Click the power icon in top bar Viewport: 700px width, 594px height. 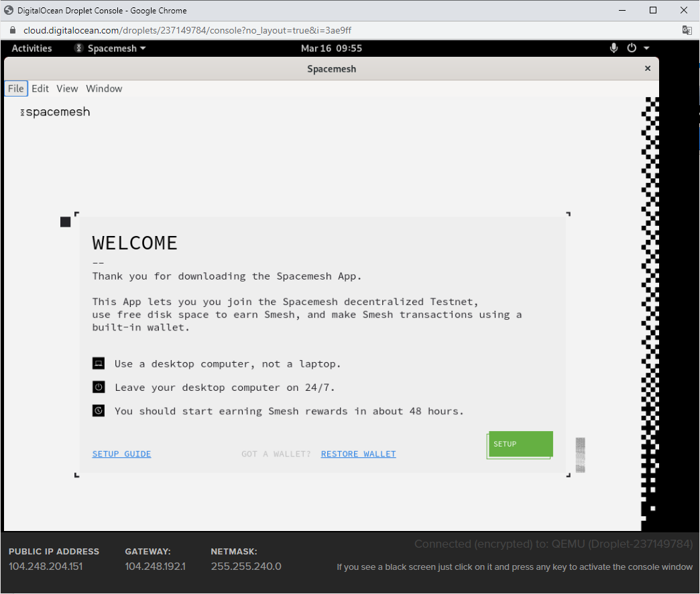631,48
